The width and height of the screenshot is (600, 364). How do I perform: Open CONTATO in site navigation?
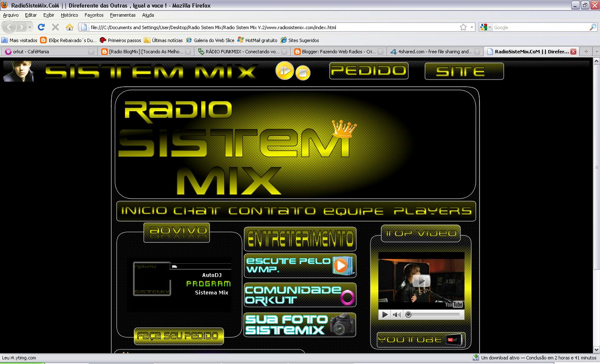point(272,211)
